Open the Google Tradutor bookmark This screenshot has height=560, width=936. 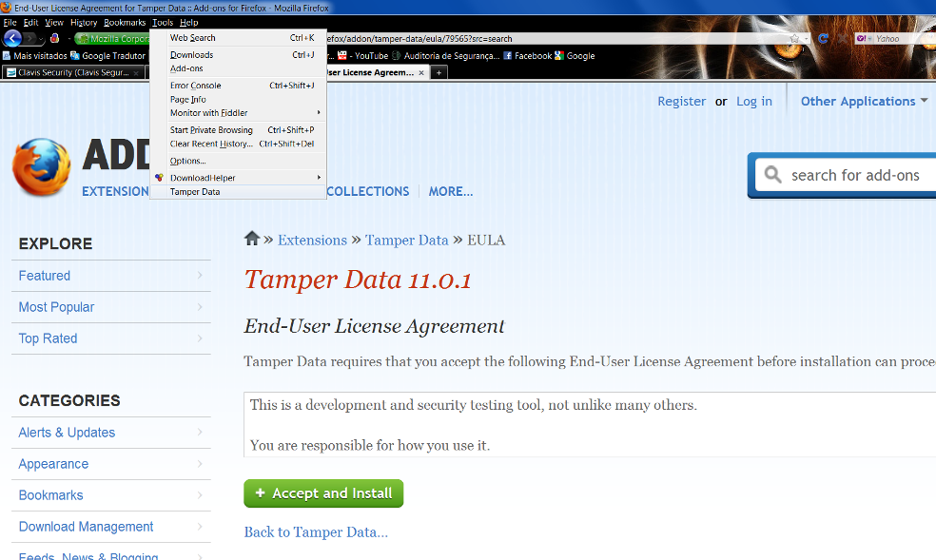pos(108,55)
